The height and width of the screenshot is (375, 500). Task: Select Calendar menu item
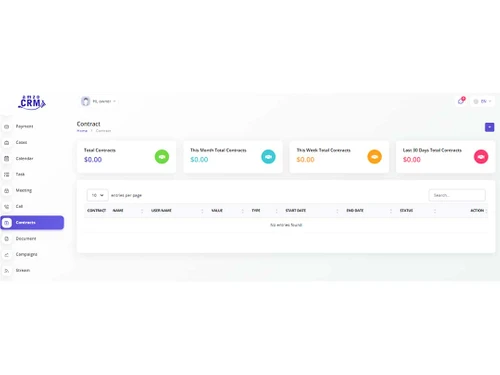(24, 158)
